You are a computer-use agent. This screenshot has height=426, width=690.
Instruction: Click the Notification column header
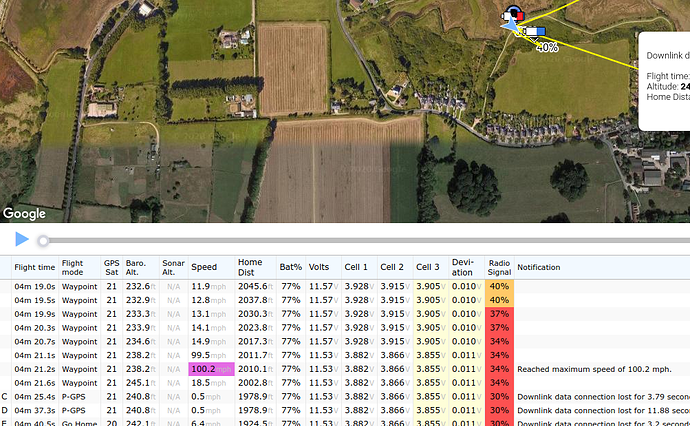(x=539, y=267)
